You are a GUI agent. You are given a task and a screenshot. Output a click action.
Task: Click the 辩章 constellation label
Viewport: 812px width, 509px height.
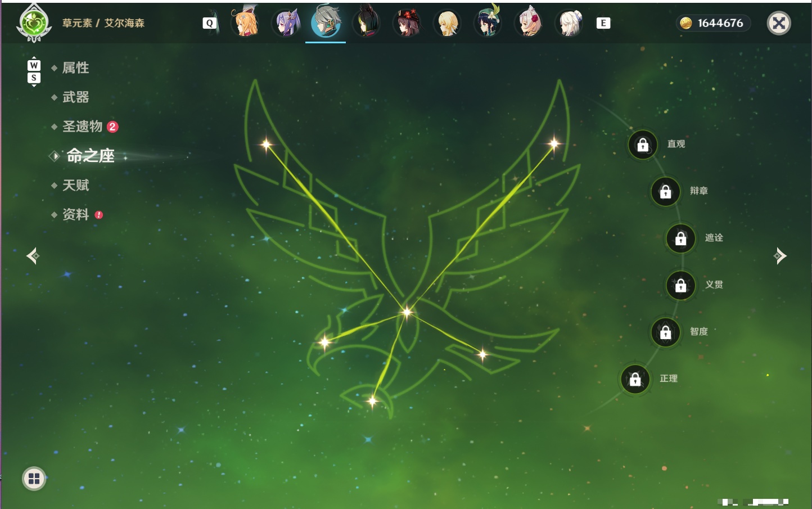[699, 191]
